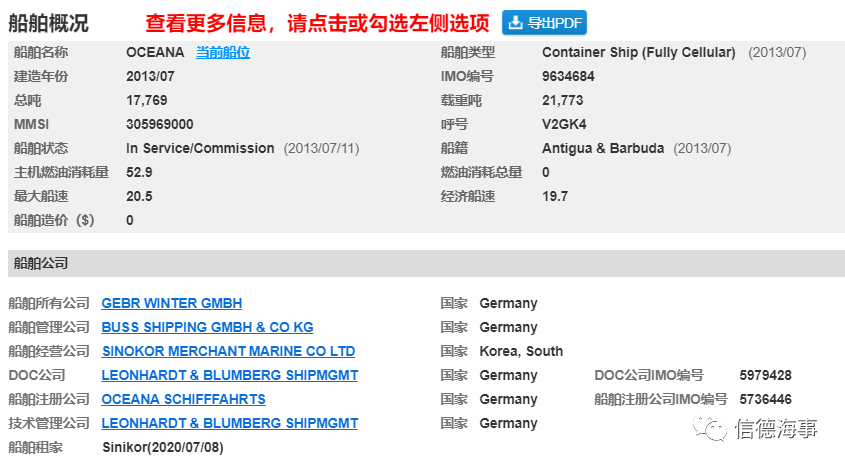Screen dimensions: 845x466
Task: Click the charterer entry Sinikor(2020/07/08)
Action: 163,447
